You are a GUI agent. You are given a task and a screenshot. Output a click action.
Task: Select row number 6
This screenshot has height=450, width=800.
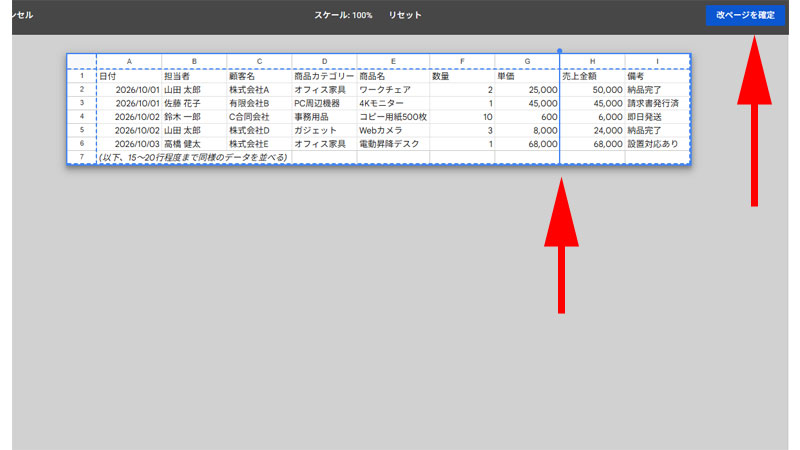click(82, 144)
